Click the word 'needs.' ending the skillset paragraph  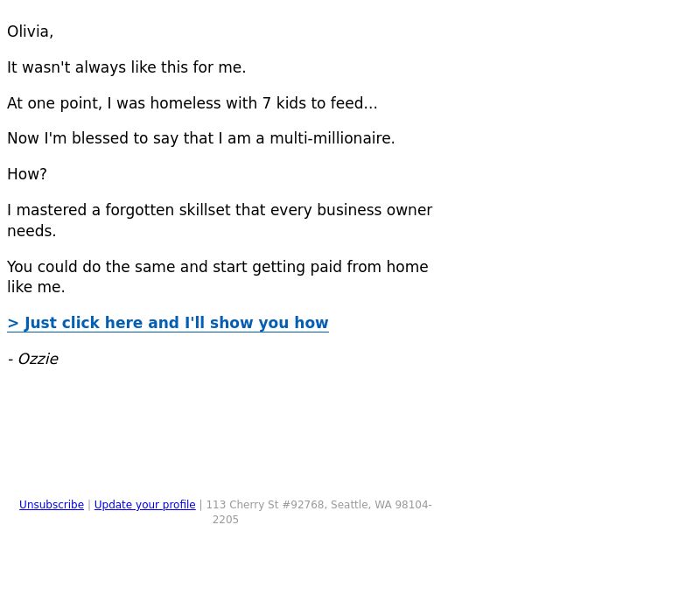click(31, 231)
